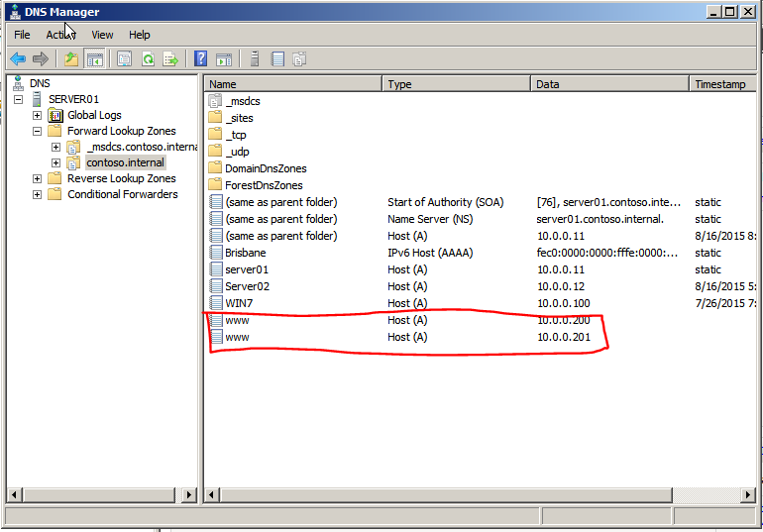
Task: Click the record list horizontal scrollbar thumb
Action: [446, 495]
